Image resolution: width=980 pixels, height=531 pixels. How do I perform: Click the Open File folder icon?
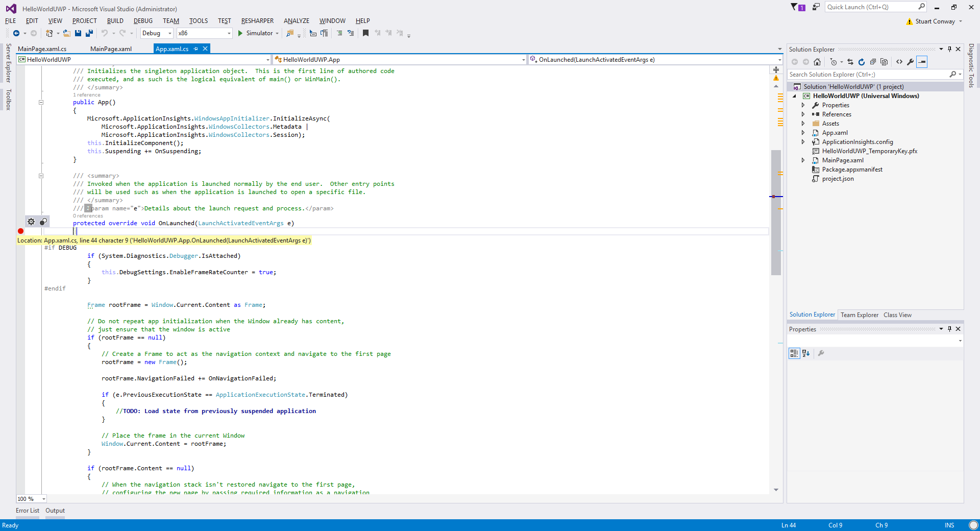[x=66, y=33]
